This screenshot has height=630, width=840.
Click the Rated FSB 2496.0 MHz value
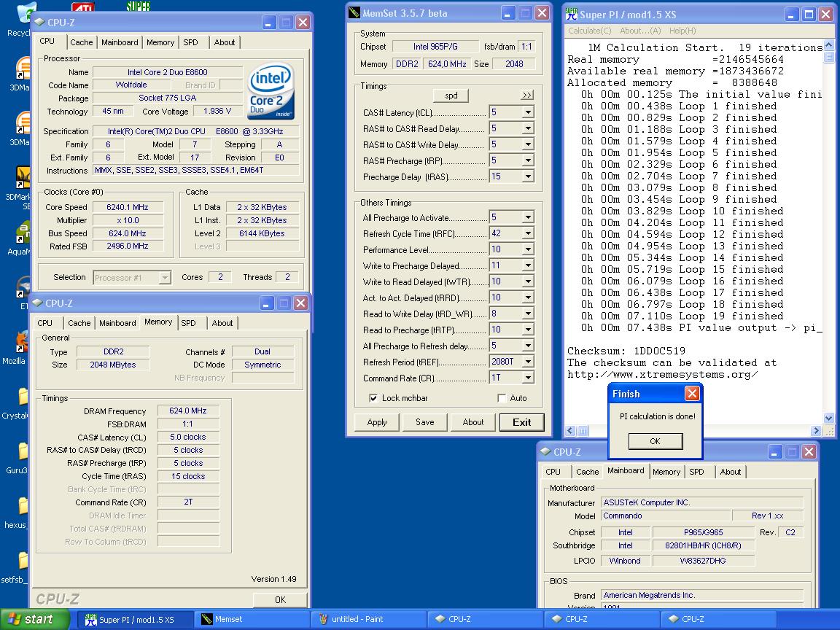pyautogui.click(x=128, y=246)
